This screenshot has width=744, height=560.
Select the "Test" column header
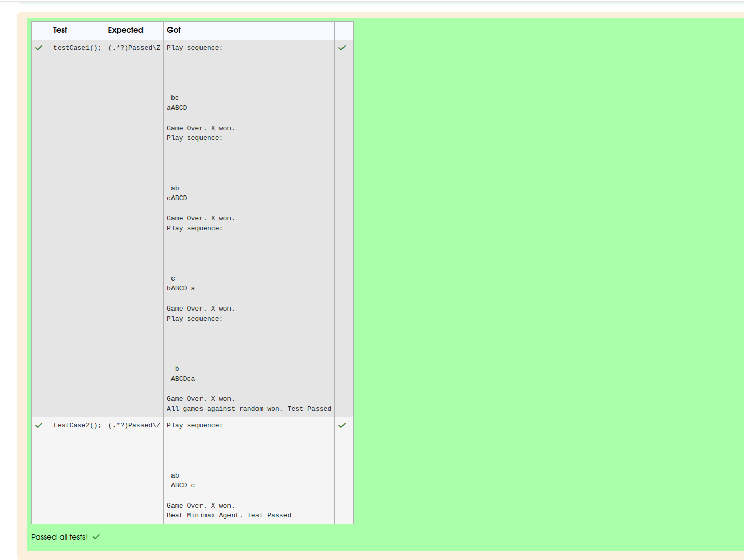coord(60,30)
